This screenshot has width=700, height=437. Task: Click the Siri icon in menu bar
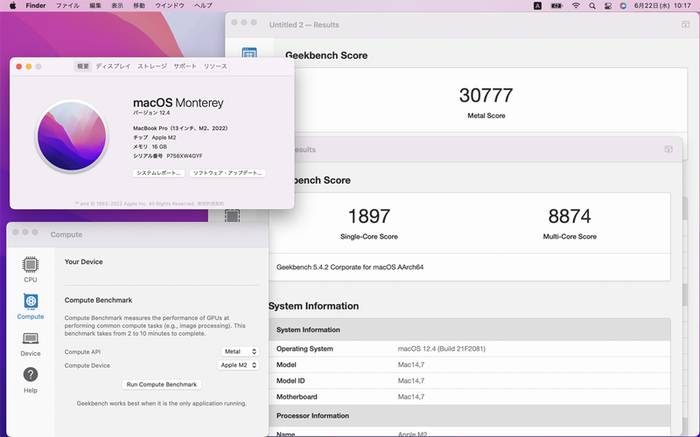pos(623,5)
